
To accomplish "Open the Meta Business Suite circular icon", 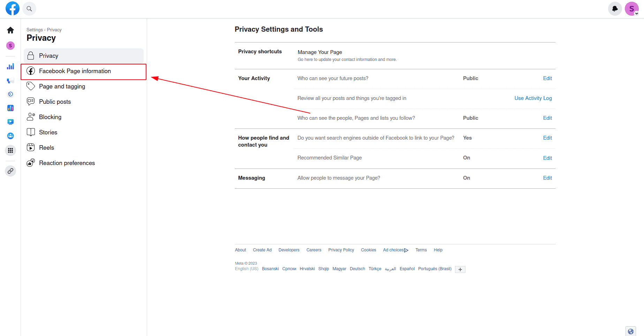I will tap(10, 94).
